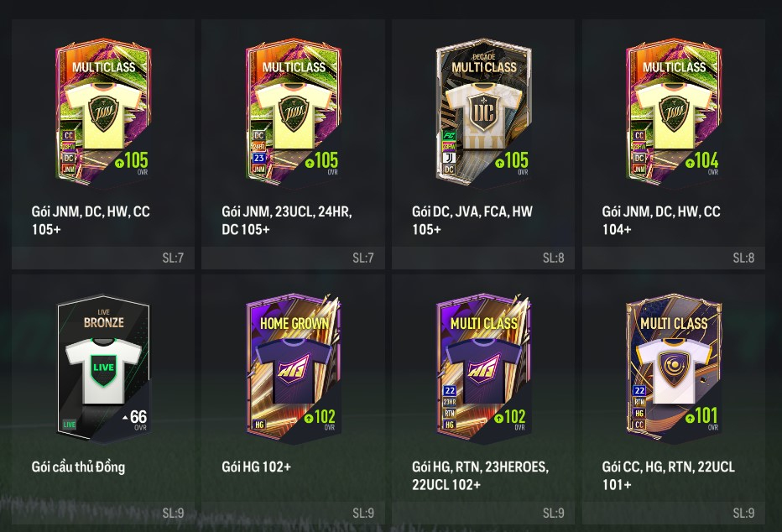Open the Multi Class 101 pack with gold emblem
This screenshot has height=532, width=782.
point(673,368)
